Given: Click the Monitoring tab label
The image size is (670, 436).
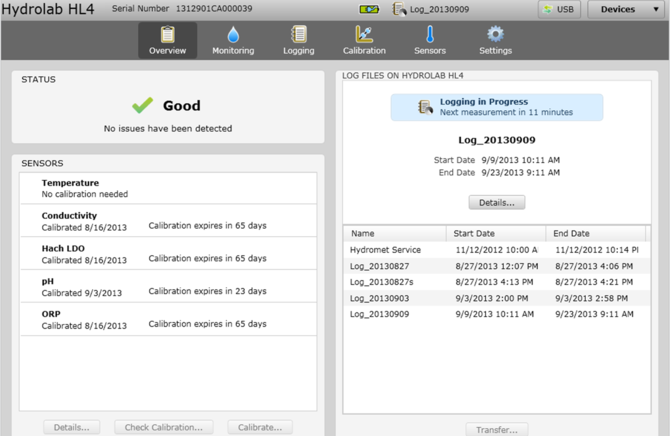Looking at the screenshot, I should [x=233, y=50].
